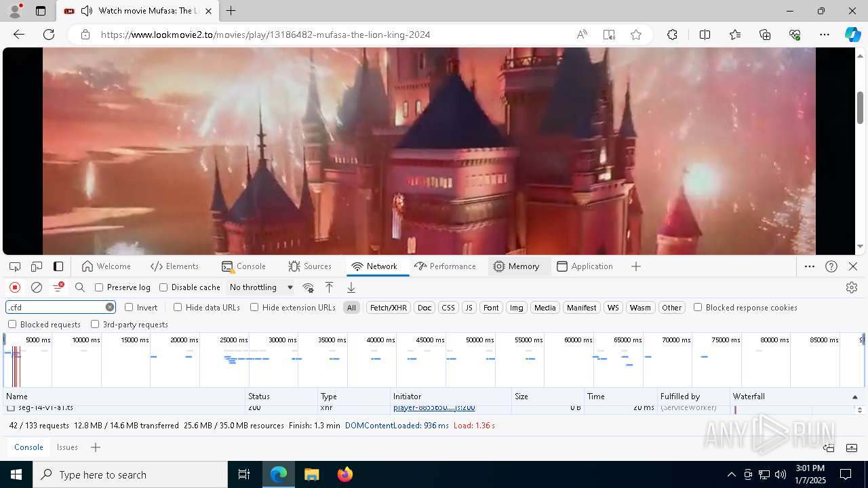Open Edge Settings and more menu

(x=825, y=35)
